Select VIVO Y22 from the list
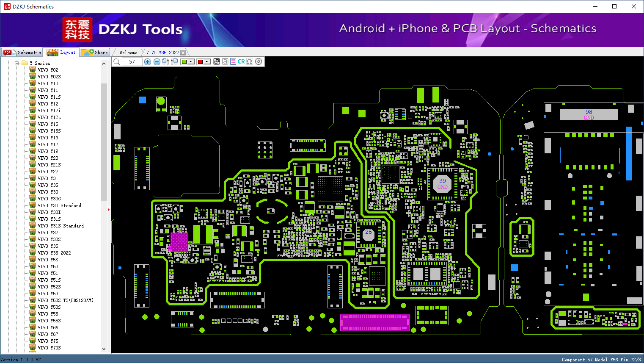The height and width of the screenshot is (363, 644). pyautogui.click(x=48, y=172)
